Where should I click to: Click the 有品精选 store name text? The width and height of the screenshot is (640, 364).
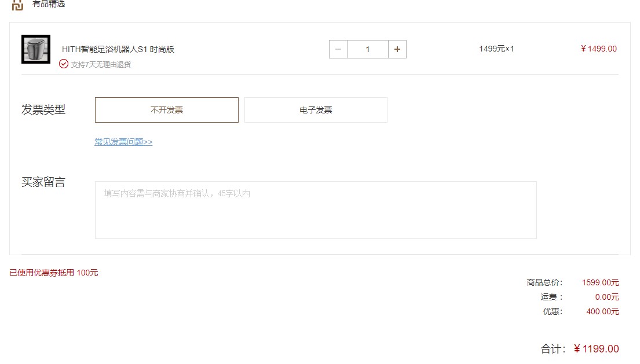pyautogui.click(x=49, y=3)
